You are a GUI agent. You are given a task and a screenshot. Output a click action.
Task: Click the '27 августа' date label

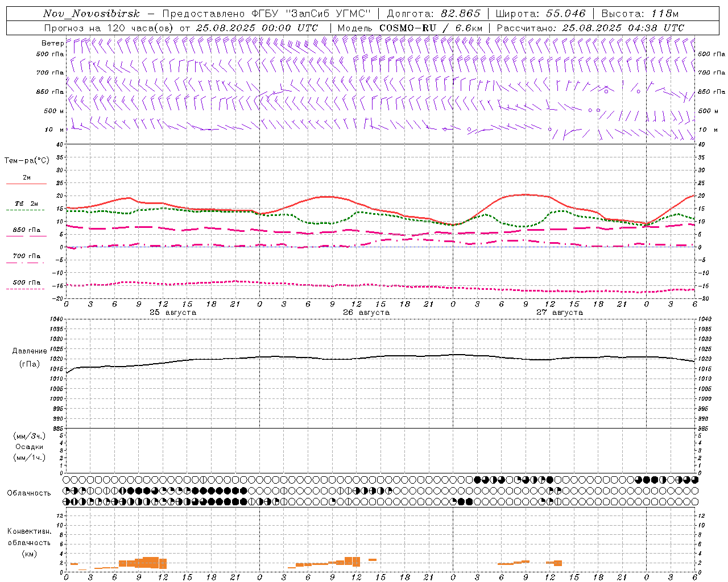click(560, 313)
